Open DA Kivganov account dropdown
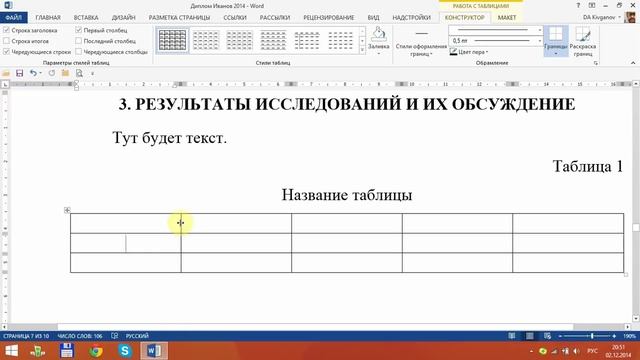 (602, 18)
